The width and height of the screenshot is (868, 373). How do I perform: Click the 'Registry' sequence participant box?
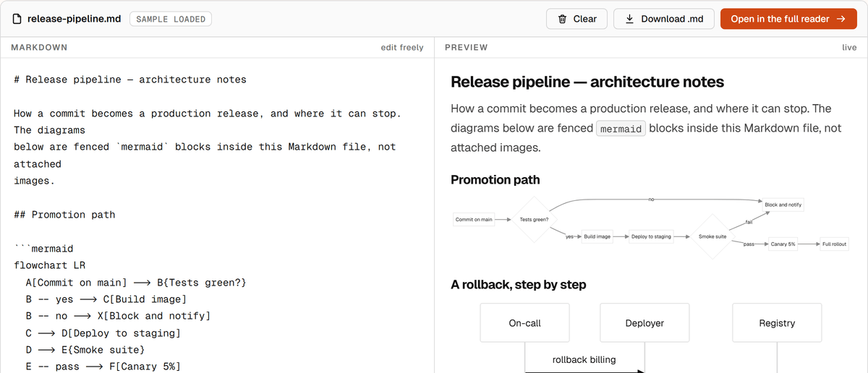tap(777, 323)
